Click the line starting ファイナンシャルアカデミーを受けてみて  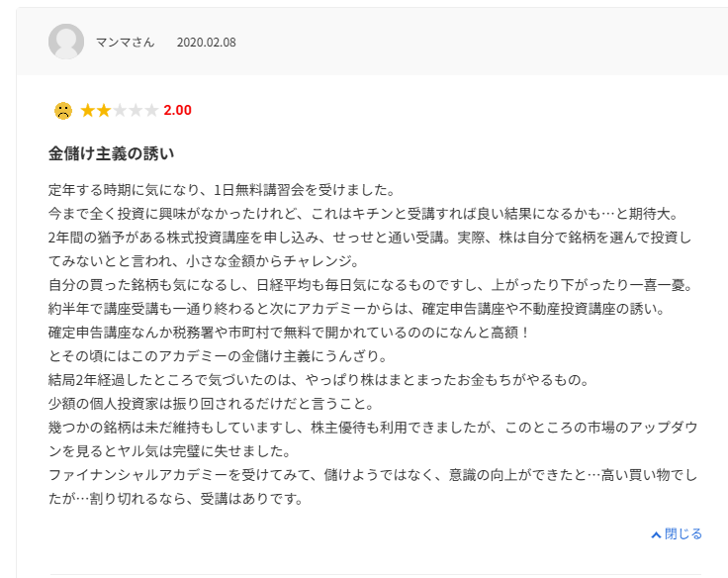click(x=373, y=475)
